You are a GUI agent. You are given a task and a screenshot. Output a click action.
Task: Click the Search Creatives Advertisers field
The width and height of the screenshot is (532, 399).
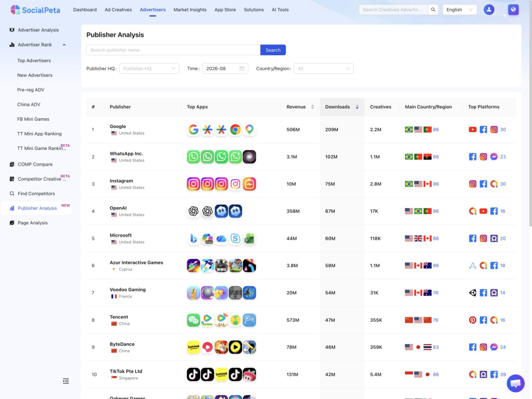click(393, 10)
